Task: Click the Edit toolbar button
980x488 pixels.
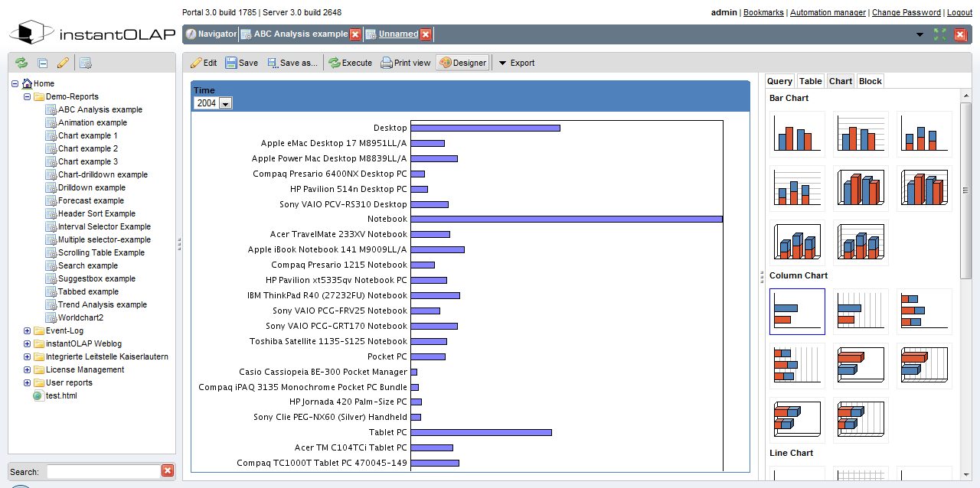Action: point(204,63)
